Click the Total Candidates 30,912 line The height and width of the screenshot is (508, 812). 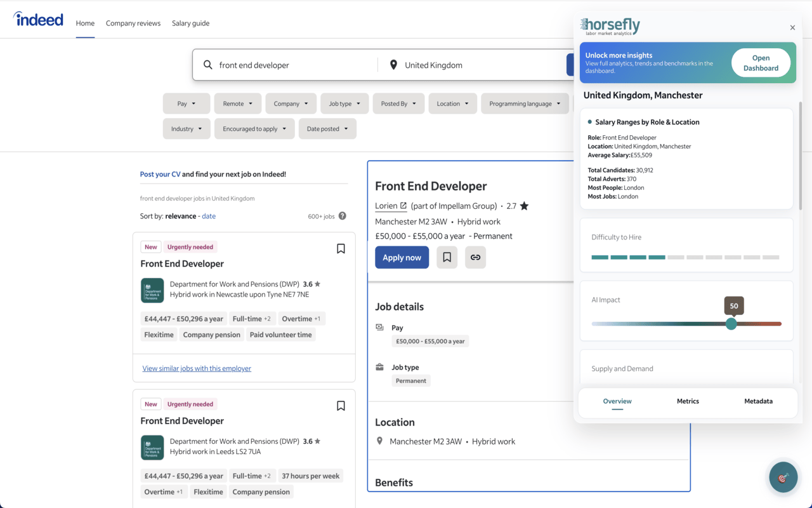[620, 170]
